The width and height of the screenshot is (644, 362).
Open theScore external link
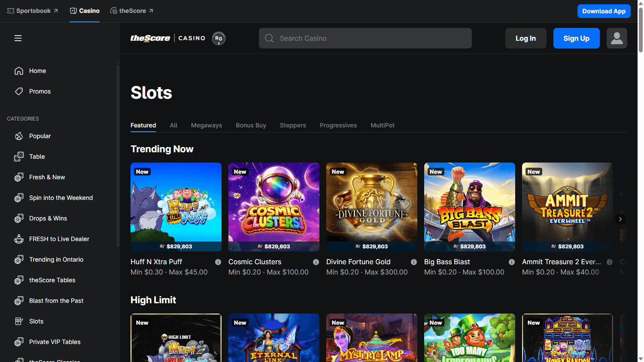(x=132, y=11)
